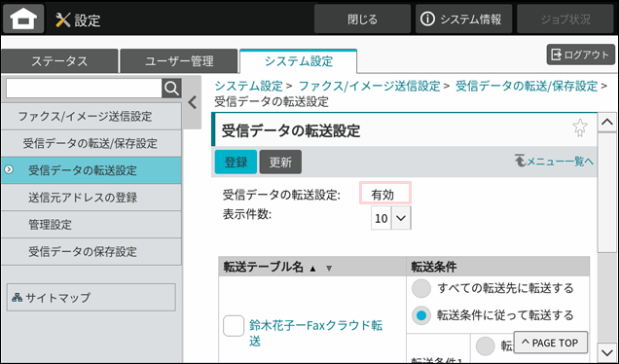619x364 pixels.
Task: Click the 転送テーブル名 column header
Action: point(312,267)
